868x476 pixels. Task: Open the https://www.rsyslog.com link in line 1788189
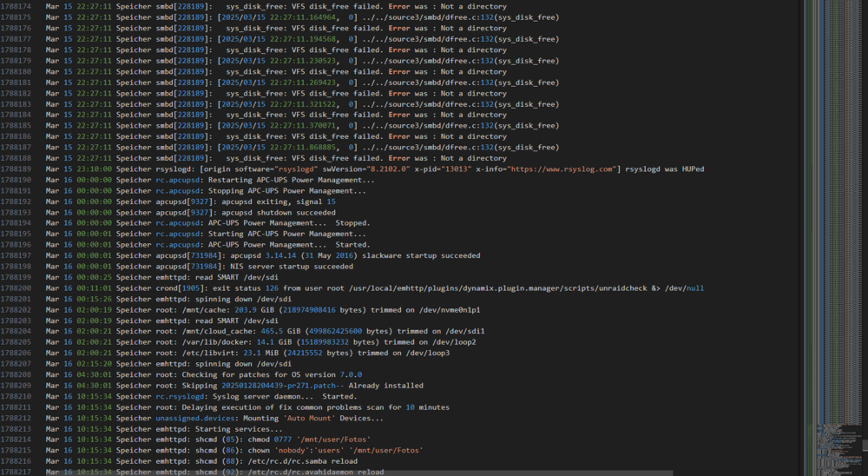tap(562, 169)
